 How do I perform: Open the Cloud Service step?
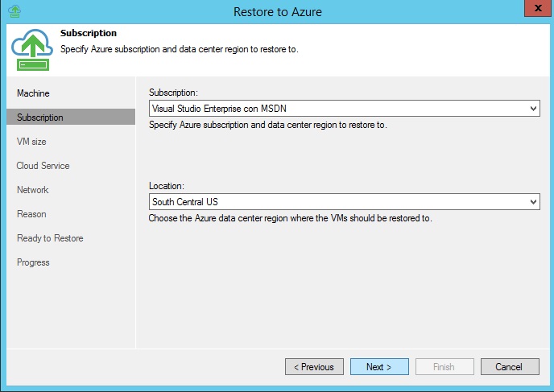[43, 166]
